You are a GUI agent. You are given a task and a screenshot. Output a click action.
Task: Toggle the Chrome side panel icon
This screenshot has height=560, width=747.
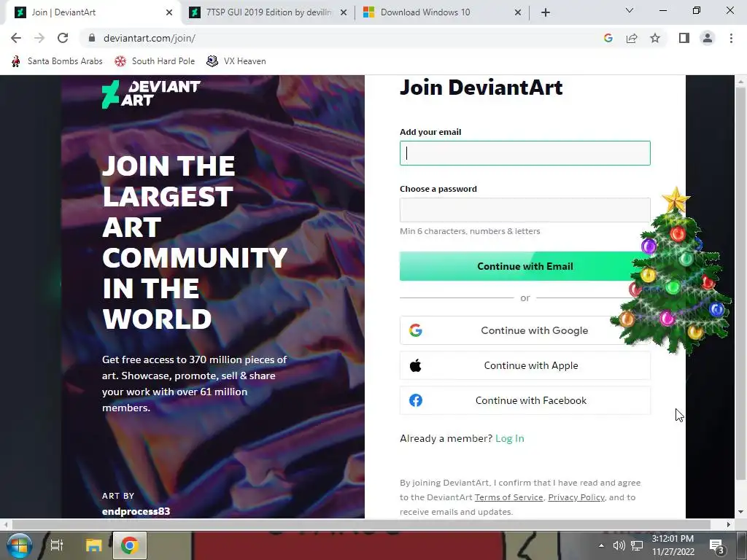tap(684, 38)
